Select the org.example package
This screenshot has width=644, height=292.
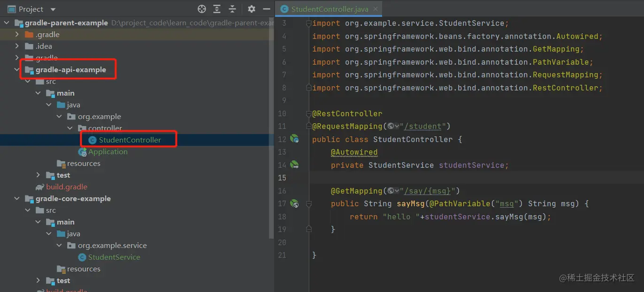tap(100, 116)
